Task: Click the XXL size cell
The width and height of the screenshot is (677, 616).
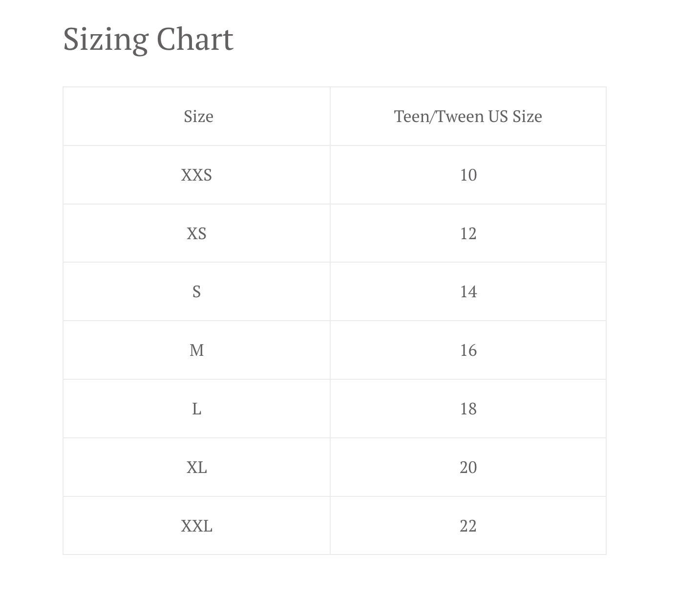Action: pyautogui.click(x=196, y=526)
